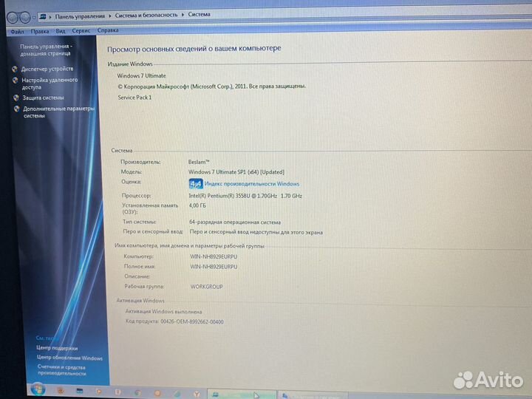Viewport: 532px width, 399px height.
Task: Click the Control Panel icon in address bar
Action: [43, 16]
